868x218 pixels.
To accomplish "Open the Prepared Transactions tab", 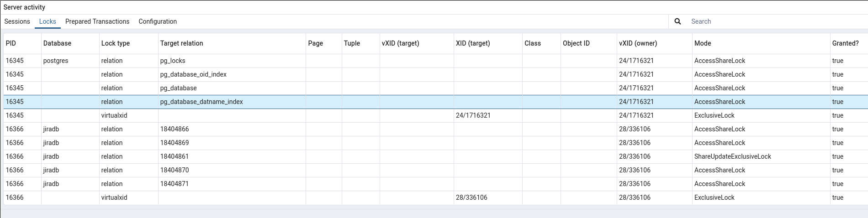I will click(x=97, y=21).
